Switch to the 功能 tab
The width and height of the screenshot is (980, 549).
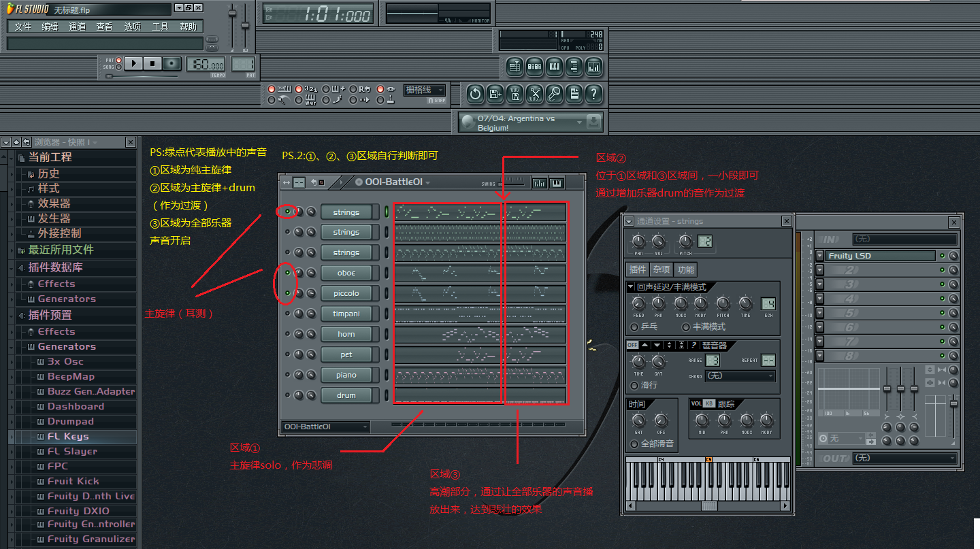click(685, 269)
